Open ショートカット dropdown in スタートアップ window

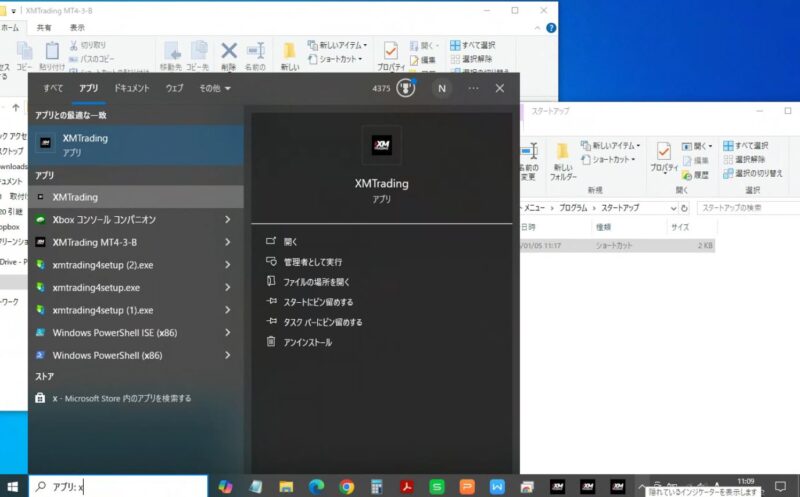click(609, 160)
